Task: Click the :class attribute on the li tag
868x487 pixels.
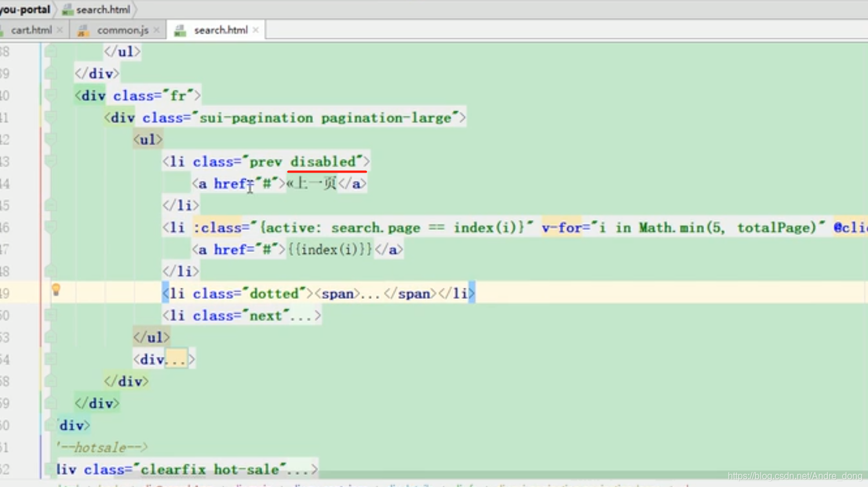Action: coord(217,228)
